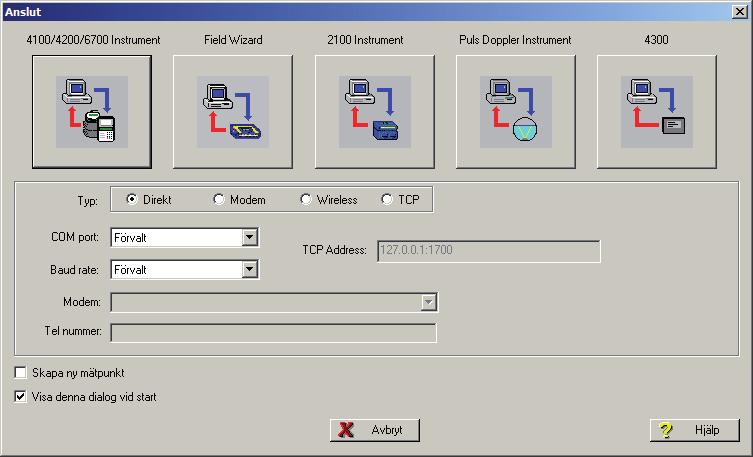Screen dimensions: 753x457
Task: Click the Avbryt button
Action: (375, 430)
